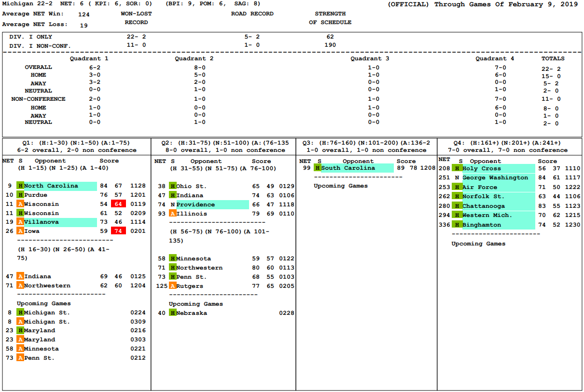Click orange A badge beside Villanova
Screen dimensions: 584x392
20,222
